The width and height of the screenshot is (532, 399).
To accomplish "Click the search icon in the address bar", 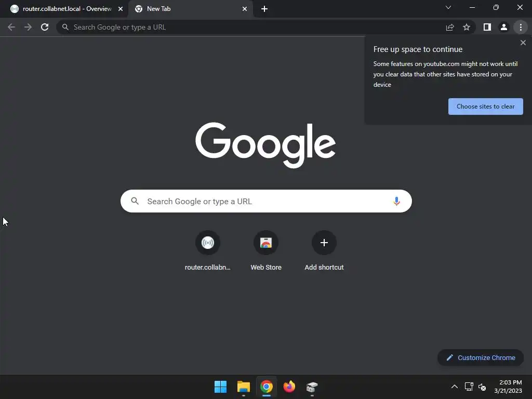I will point(65,27).
